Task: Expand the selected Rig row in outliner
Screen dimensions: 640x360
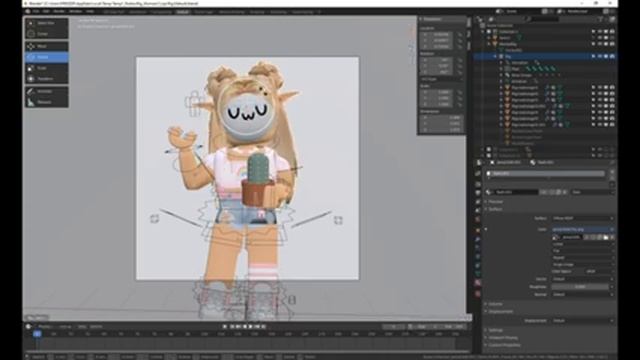Action: point(495,56)
